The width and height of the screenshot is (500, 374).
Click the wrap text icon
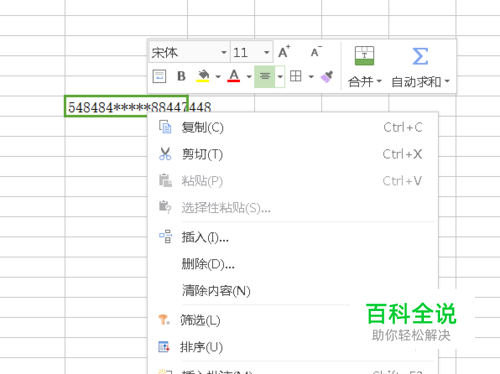click(x=159, y=76)
